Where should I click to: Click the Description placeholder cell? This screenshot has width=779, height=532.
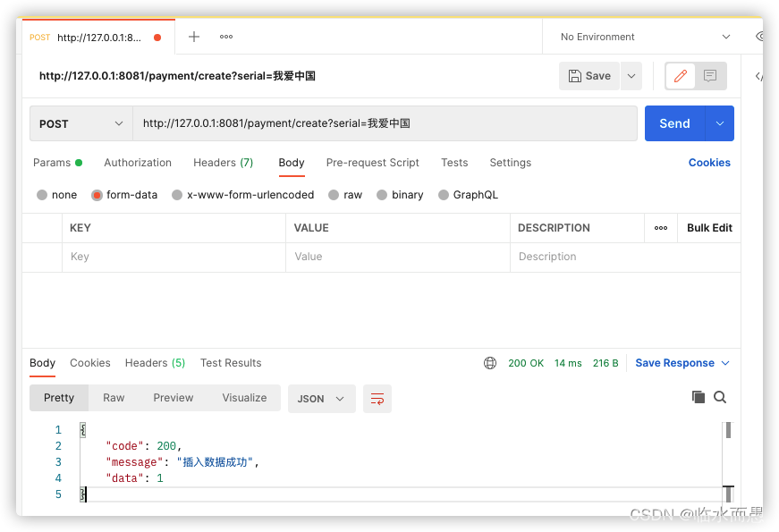coord(625,257)
